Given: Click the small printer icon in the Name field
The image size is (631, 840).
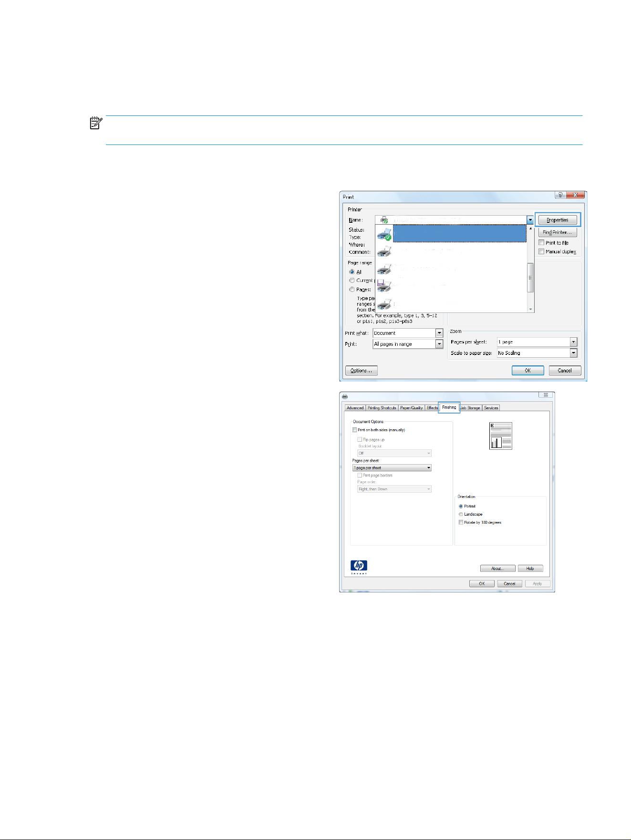Looking at the screenshot, I should click(384, 220).
